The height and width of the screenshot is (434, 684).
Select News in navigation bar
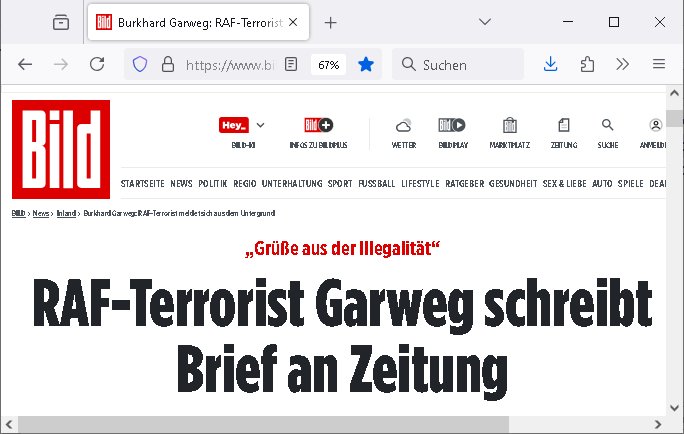click(181, 184)
